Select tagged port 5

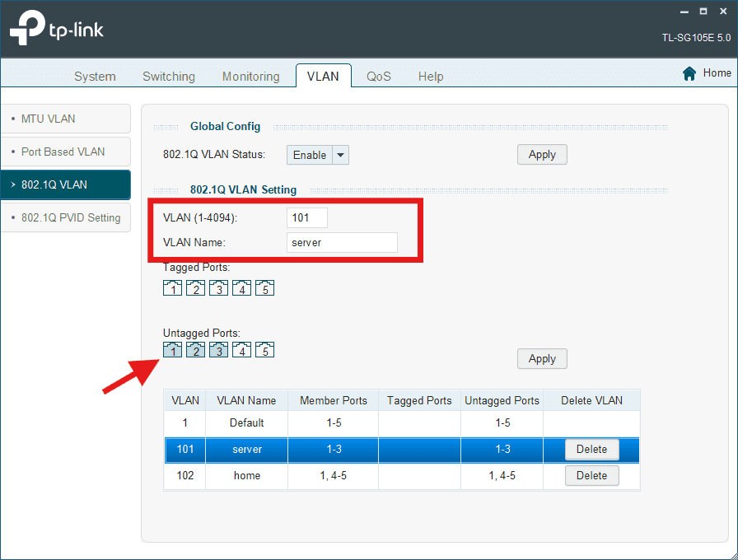tap(264, 287)
